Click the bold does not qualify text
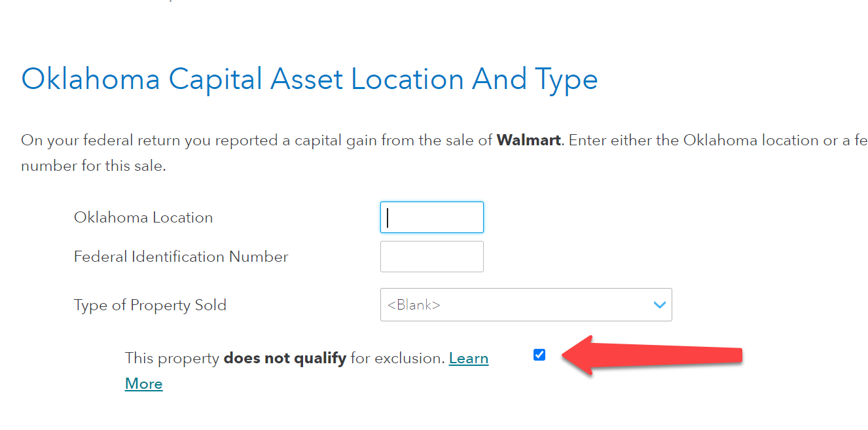The image size is (868, 430). [285, 359]
